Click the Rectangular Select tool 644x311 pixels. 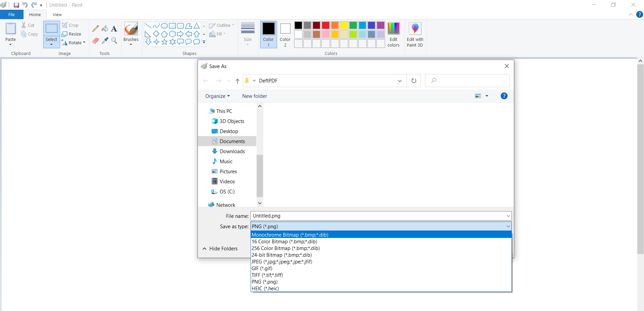click(x=51, y=29)
